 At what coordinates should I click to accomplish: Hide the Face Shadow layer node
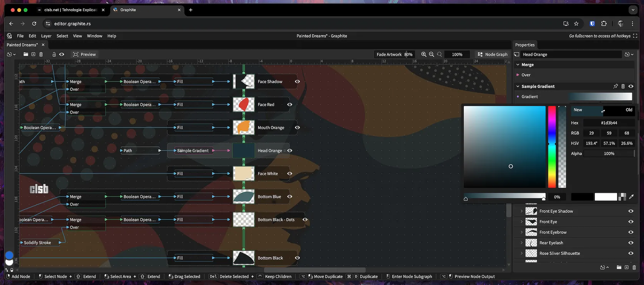coord(297,81)
